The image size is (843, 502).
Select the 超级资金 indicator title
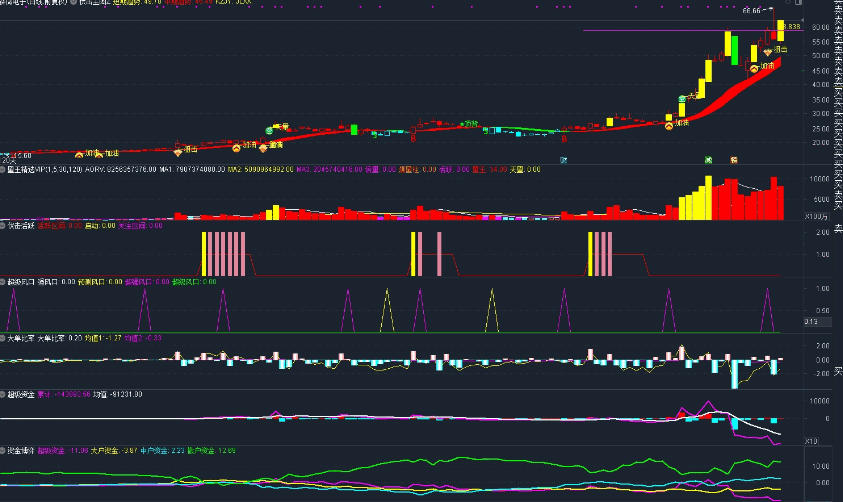21,395
